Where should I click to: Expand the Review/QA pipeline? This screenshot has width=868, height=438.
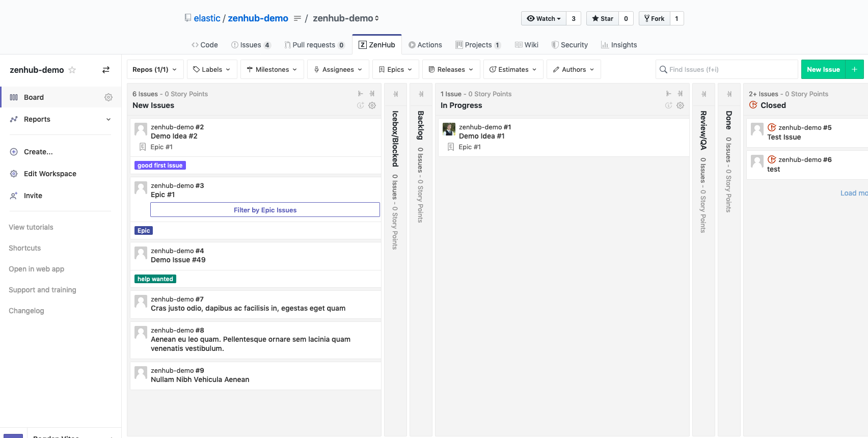click(x=704, y=94)
